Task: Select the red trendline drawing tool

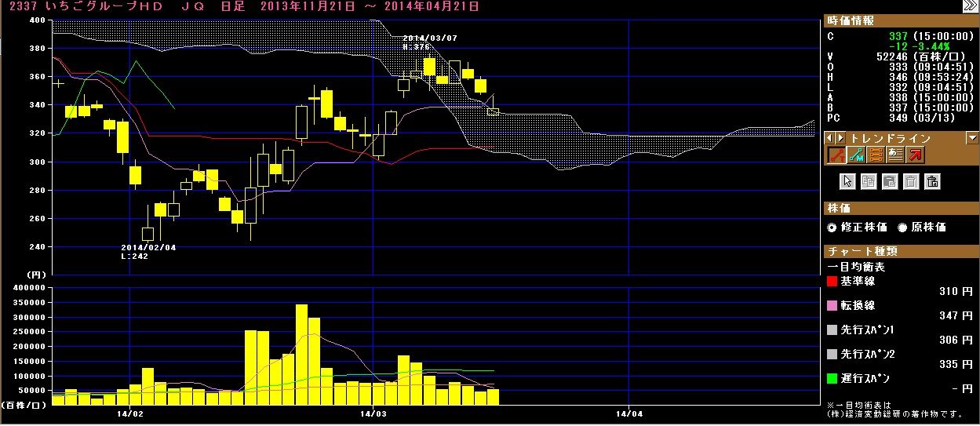Action: 836,155
